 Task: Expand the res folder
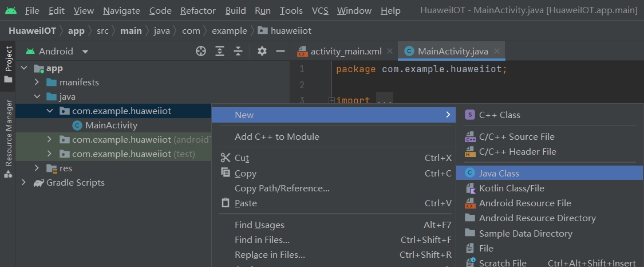click(x=37, y=168)
